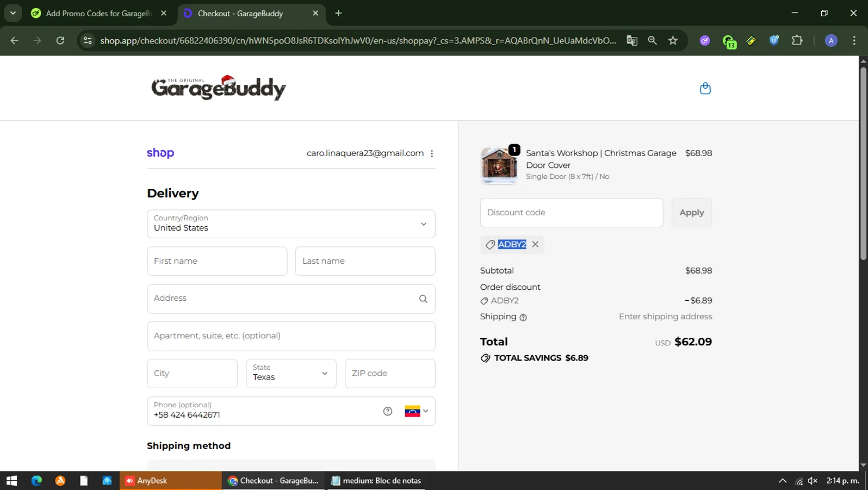Open the phone country flag selector

click(417, 411)
